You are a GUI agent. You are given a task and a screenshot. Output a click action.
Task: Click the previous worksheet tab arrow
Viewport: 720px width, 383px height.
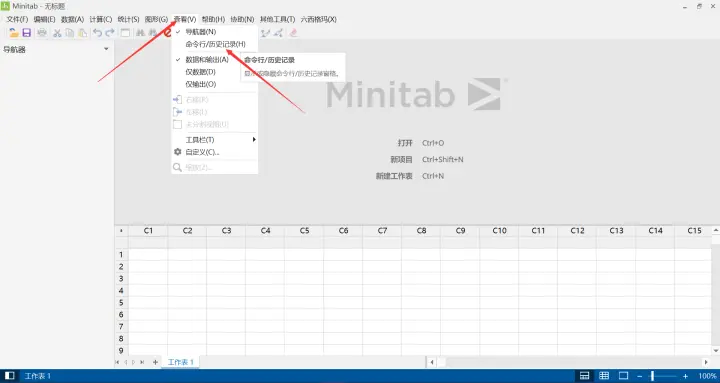pyautogui.click(x=126, y=362)
